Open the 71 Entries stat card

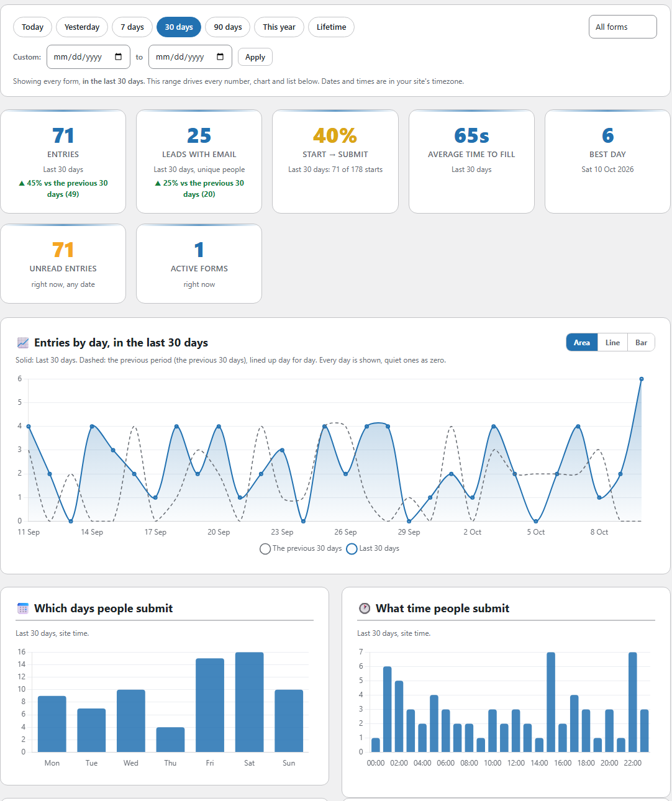(x=63, y=161)
